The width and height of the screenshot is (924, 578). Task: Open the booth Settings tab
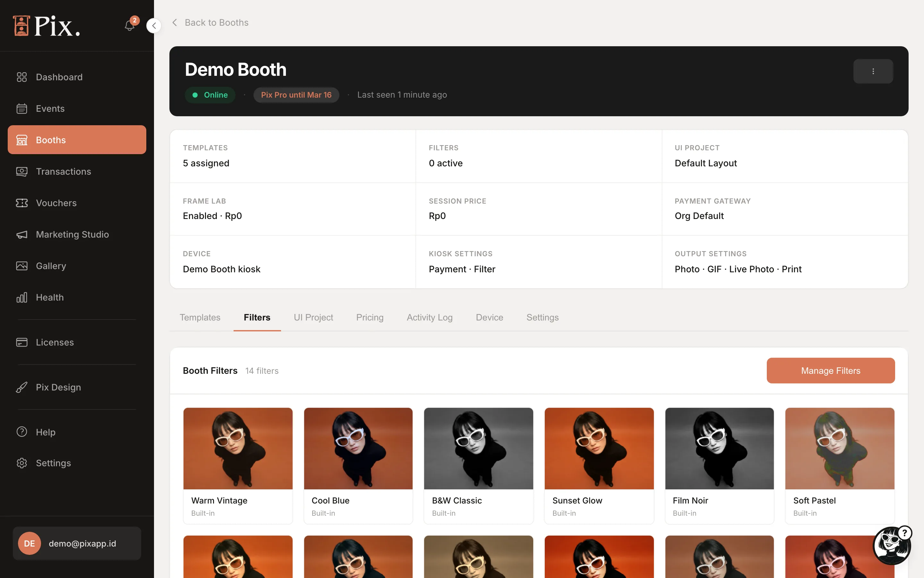542,317
